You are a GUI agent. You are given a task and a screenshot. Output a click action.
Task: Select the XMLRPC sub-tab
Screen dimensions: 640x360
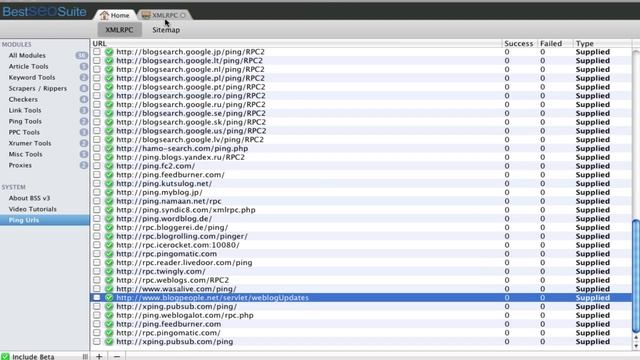119,30
